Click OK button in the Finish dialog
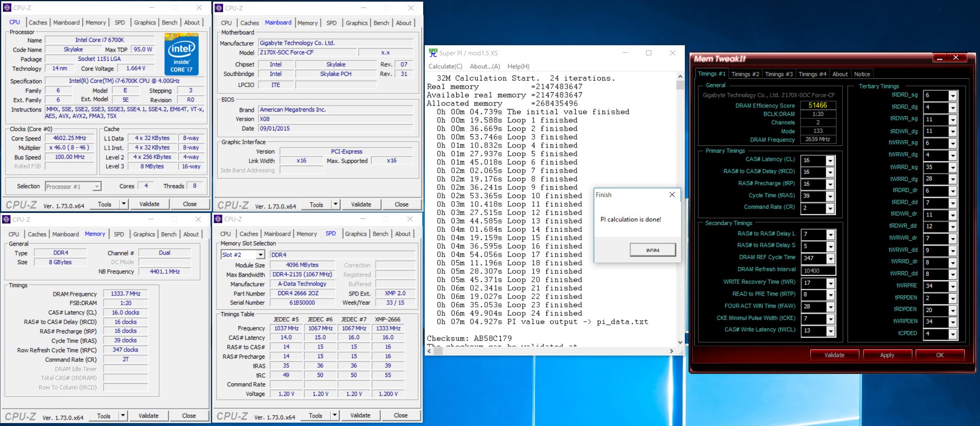Image resolution: width=980 pixels, height=426 pixels. coord(652,250)
